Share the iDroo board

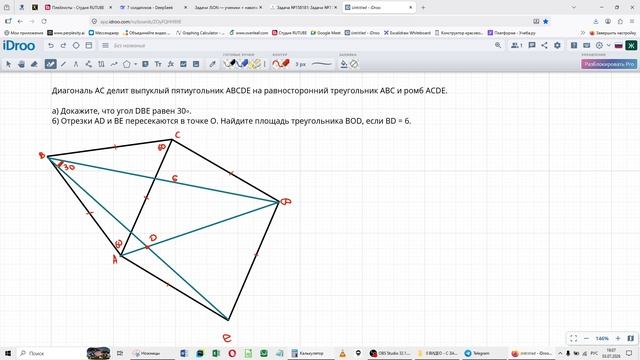(544, 45)
